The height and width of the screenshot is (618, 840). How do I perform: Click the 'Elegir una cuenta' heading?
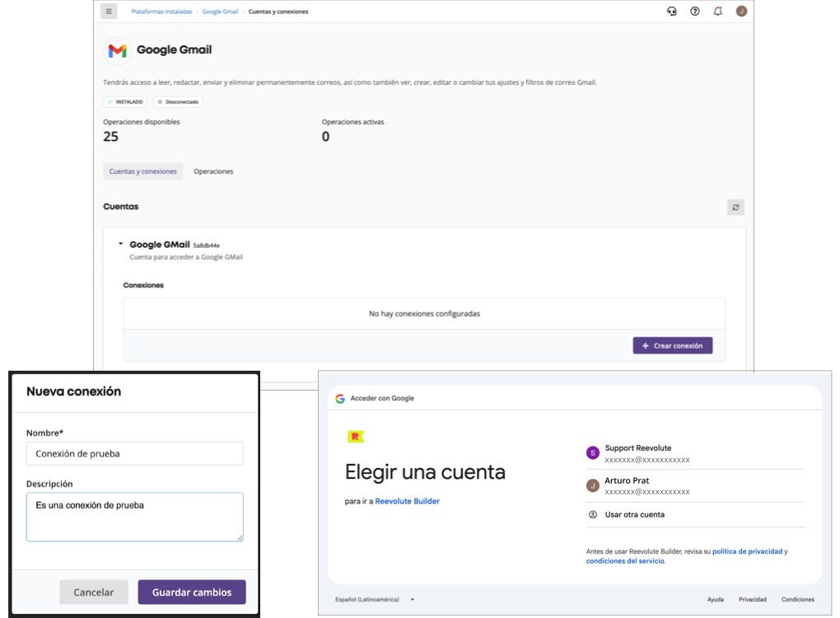[x=426, y=472]
